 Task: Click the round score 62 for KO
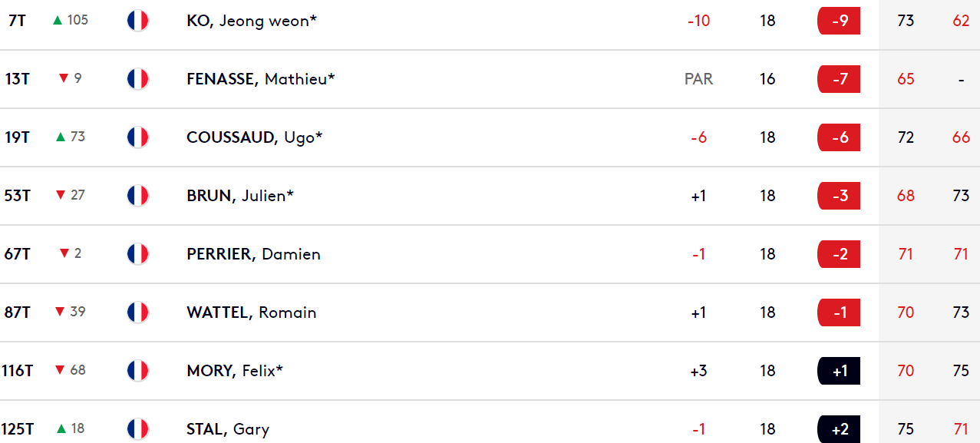click(961, 21)
